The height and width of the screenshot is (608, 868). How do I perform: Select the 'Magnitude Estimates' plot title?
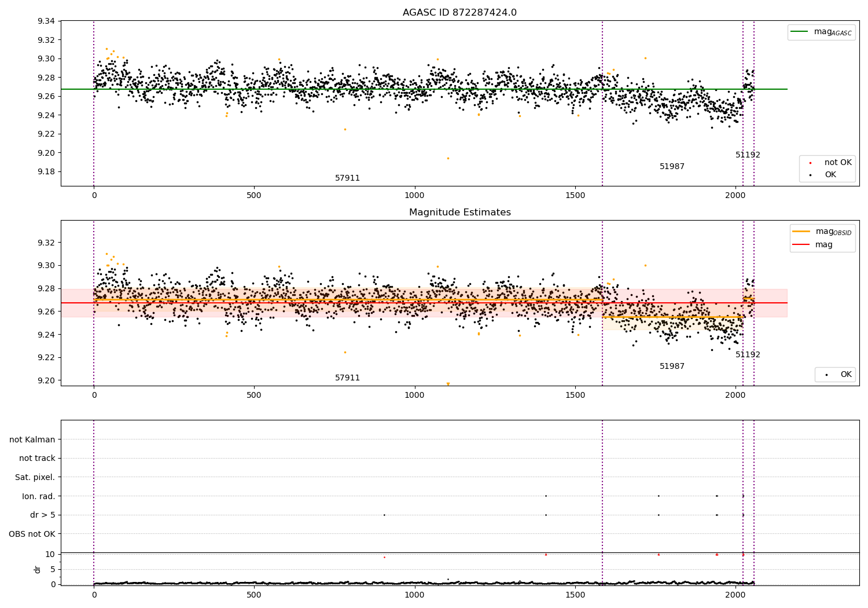click(459, 213)
